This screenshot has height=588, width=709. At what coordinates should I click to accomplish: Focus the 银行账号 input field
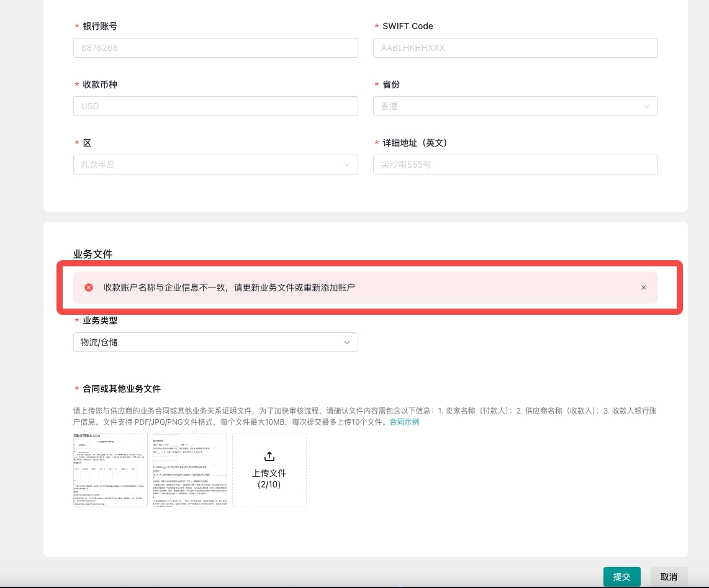(215, 48)
